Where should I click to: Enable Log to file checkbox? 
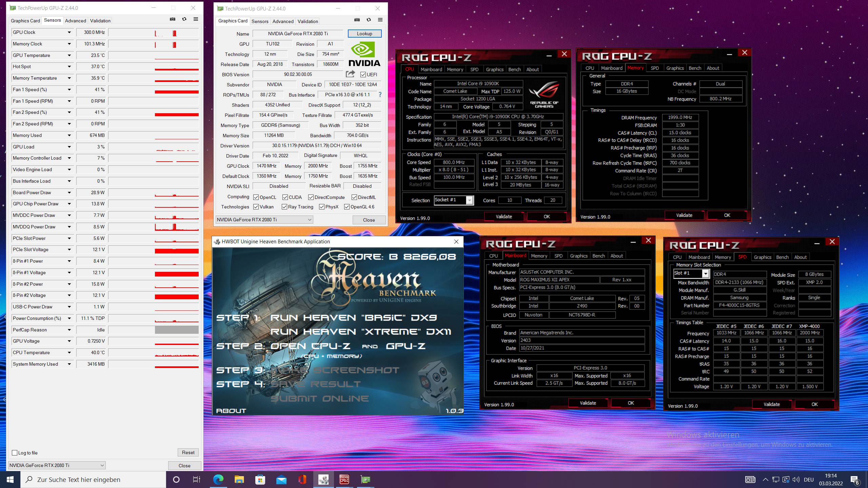coord(15,453)
